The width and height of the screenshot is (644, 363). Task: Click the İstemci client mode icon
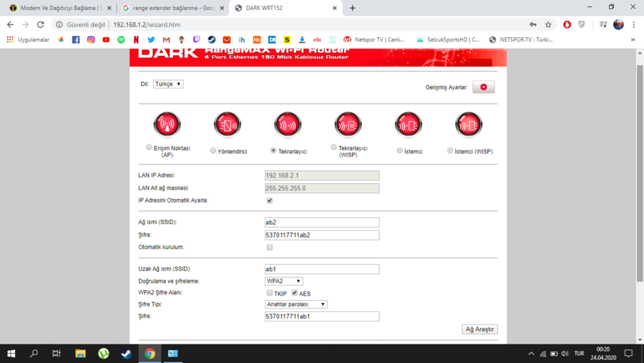[409, 124]
